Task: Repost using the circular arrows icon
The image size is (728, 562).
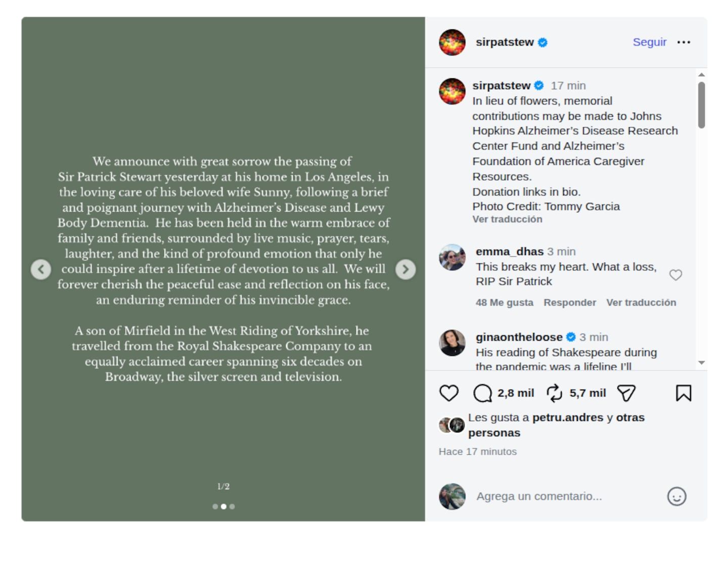Action: (554, 393)
